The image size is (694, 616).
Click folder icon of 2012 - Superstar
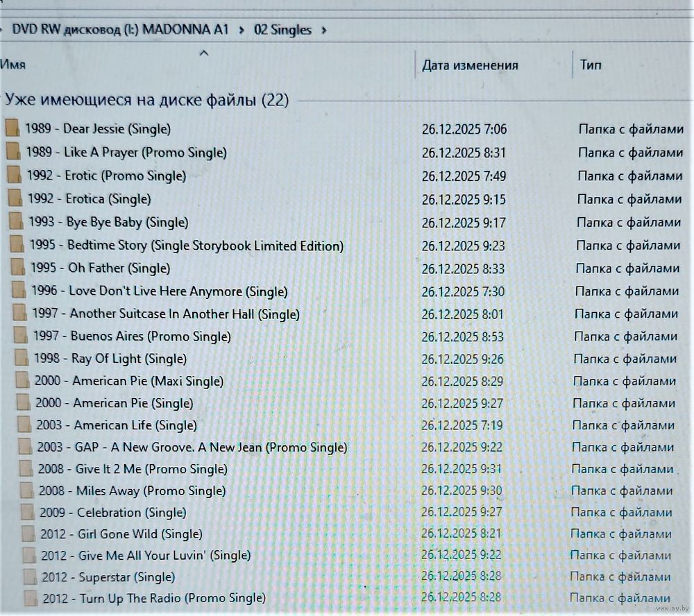point(30,577)
